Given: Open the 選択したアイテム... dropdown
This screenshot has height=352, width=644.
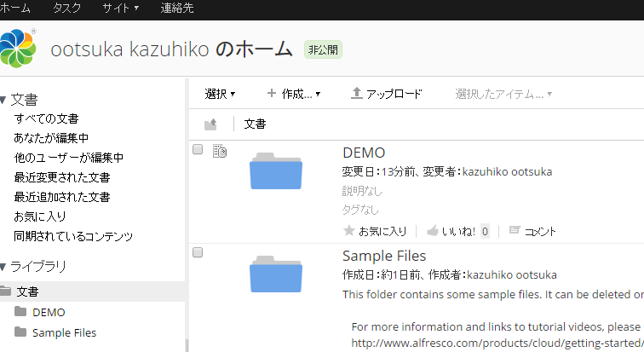Looking at the screenshot, I should pos(503,94).
